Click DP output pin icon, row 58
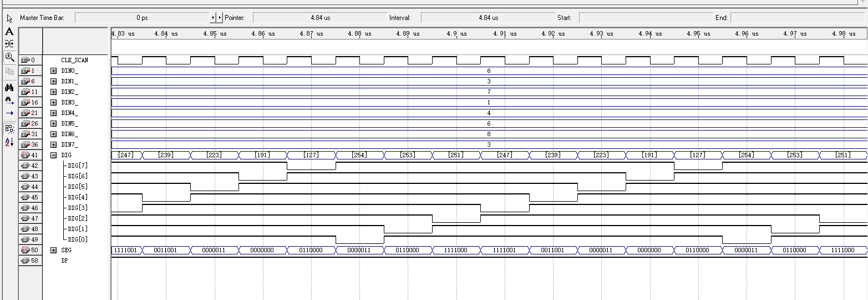The width and height of the screenshot is (868, 300). tap(25, 261)
